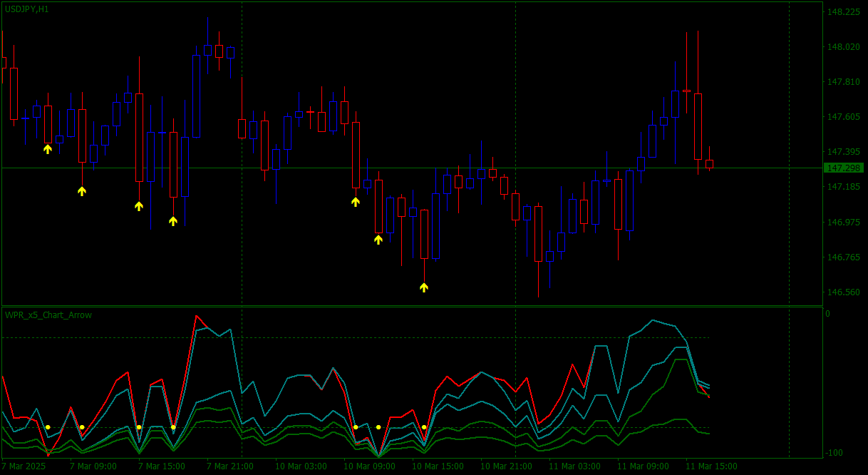This screenshot has height=475, width=868.
Task: Click the 146.765 price scale label
Action: click(x=843, y=257)
